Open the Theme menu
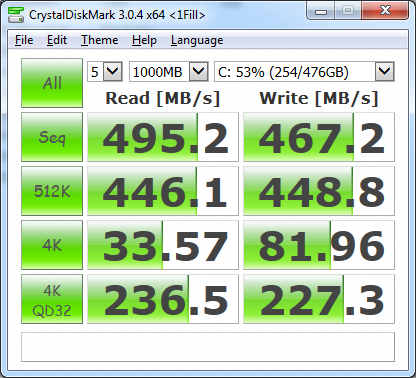The height and width of the screenshot is (378, 416). click(x=100, y=40)
